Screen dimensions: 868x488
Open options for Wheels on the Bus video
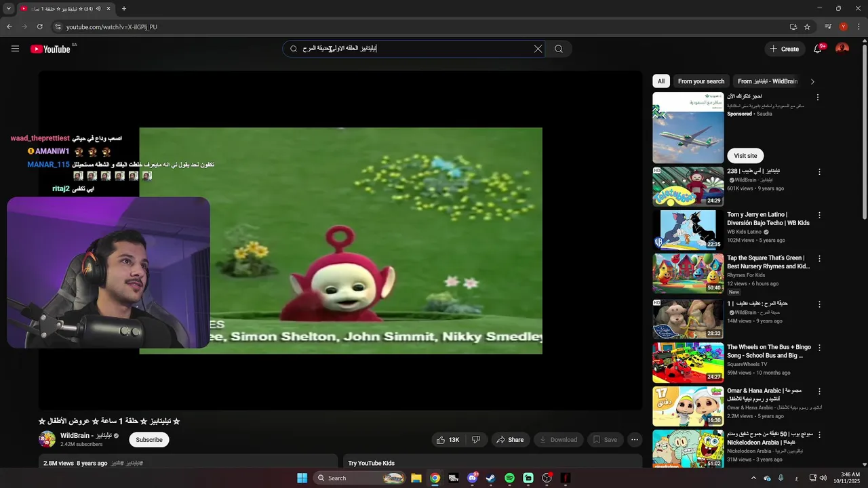click(x=819, y=348)
